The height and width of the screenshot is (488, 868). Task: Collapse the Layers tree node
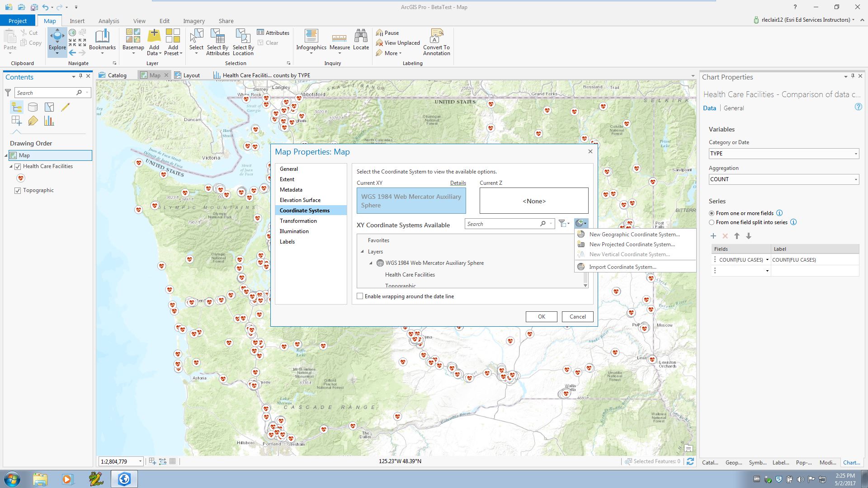tap(363, 252)
